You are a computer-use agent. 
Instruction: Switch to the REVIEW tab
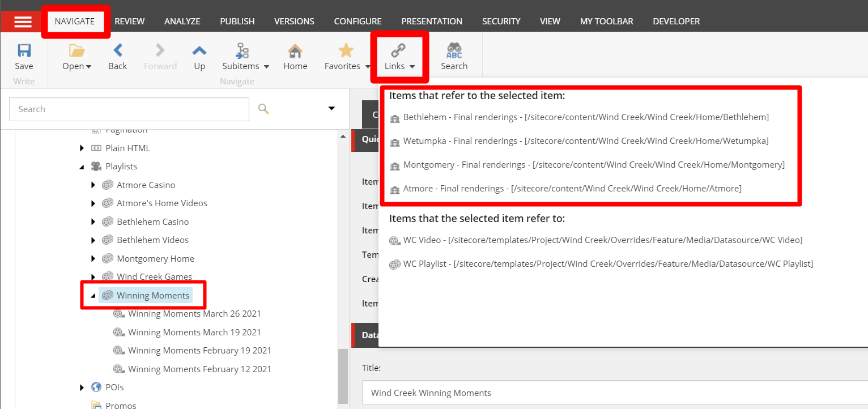[x=130, y=22]
